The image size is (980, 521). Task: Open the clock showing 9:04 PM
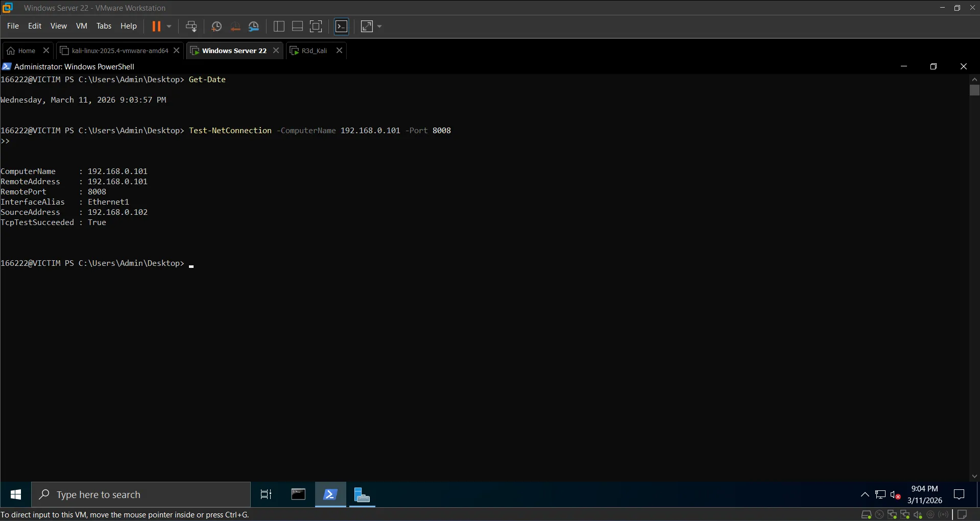924,494
